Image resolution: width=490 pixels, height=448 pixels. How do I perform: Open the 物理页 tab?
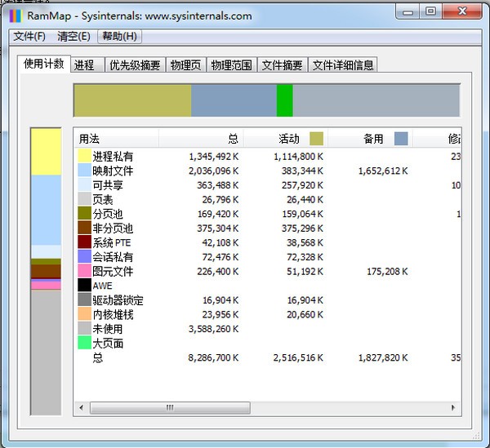tap(186, 65)
